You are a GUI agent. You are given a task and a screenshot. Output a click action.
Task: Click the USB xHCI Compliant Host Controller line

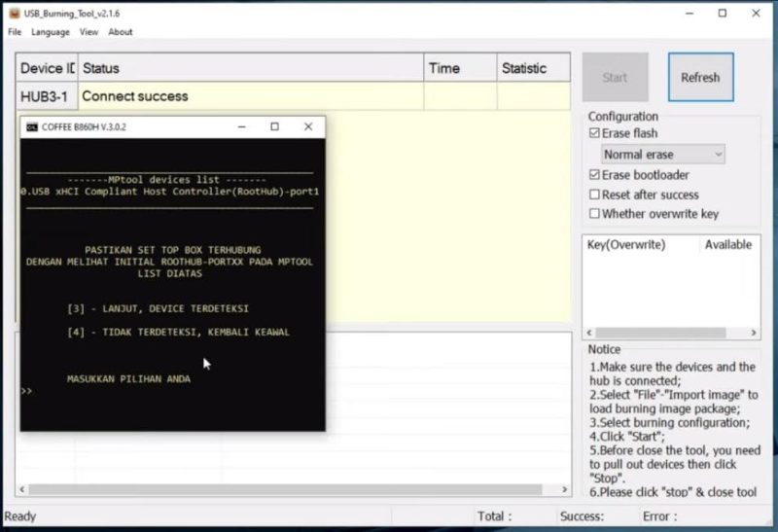[170, 192]
